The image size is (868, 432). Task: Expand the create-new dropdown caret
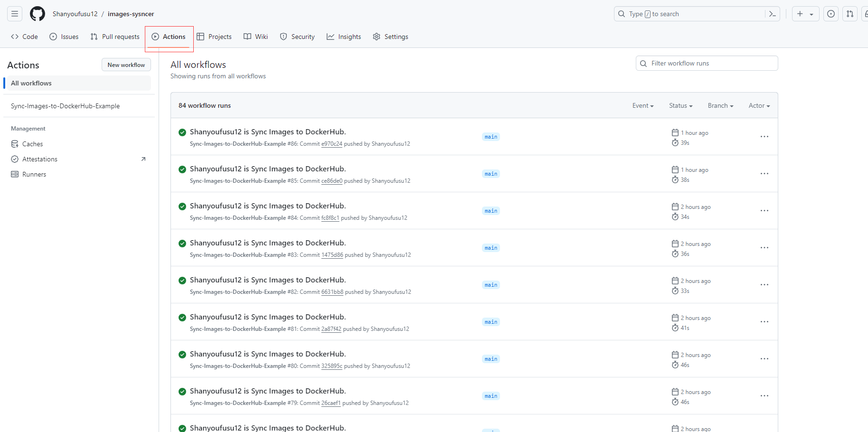pyautogui.click(x=811, y=14)
